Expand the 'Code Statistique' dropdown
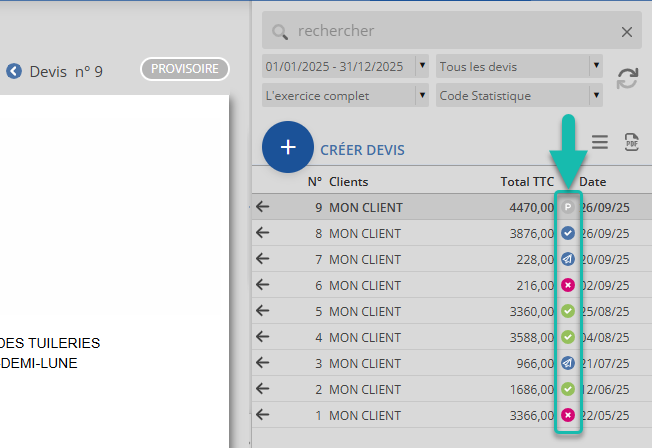The height and width of the screenshot is (448, 652). 596,96
